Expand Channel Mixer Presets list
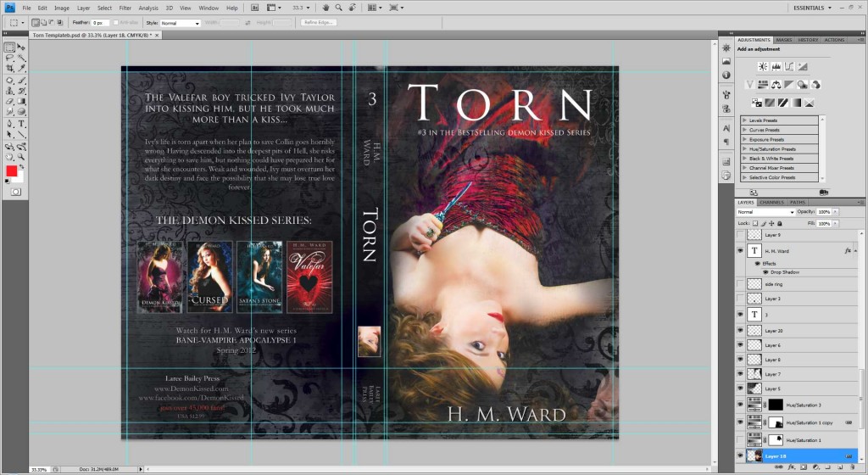This screenshot has height=475, width=868. click(744, 168)
